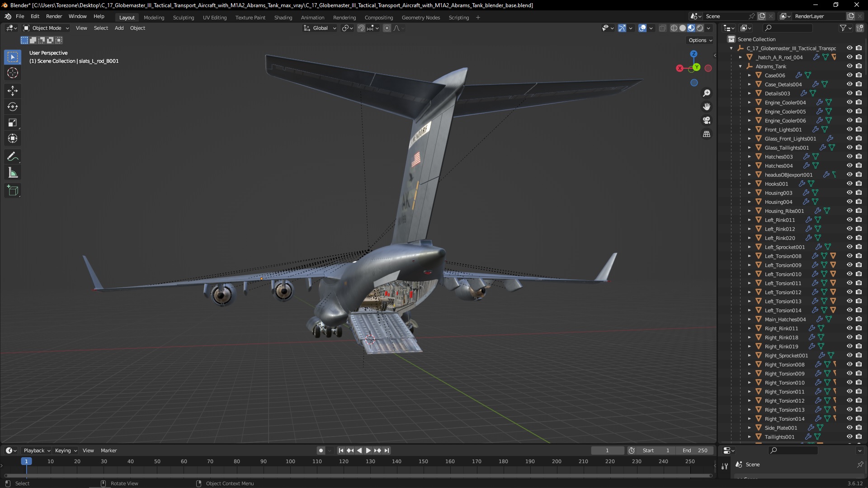Hide Case006 in the viewport
868x488 pixels.
tap(849, 75)
